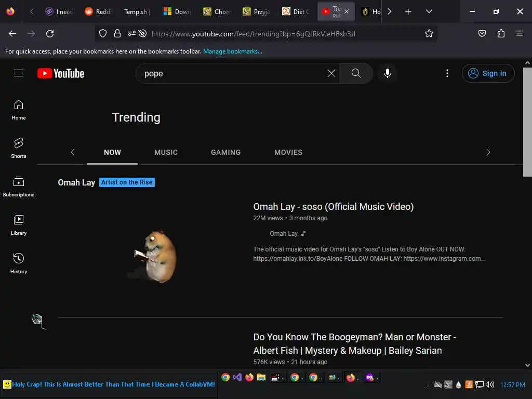The height and width of the screenshot is (399, 532).
Task: Click the volume speaker tray icon
Action: pyautogui.click(x=489, y=384)
